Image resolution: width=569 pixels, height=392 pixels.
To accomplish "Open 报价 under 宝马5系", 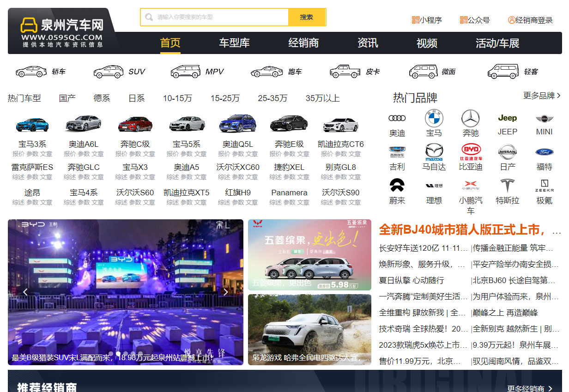I will tap(173, 154).
